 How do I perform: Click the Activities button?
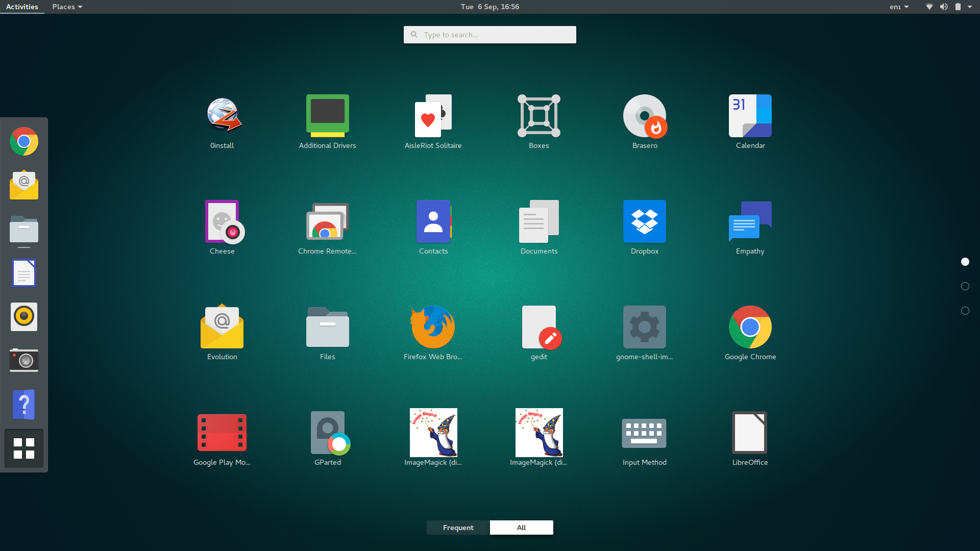22,7
